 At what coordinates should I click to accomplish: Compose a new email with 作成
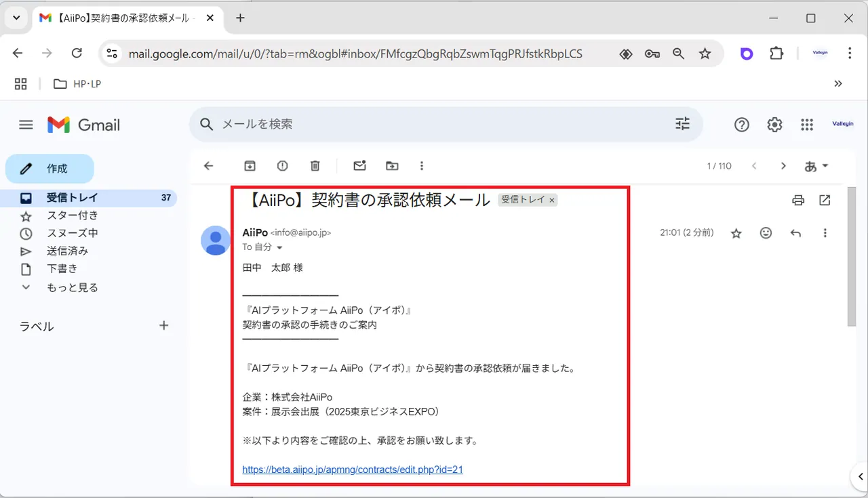point(50,169)
